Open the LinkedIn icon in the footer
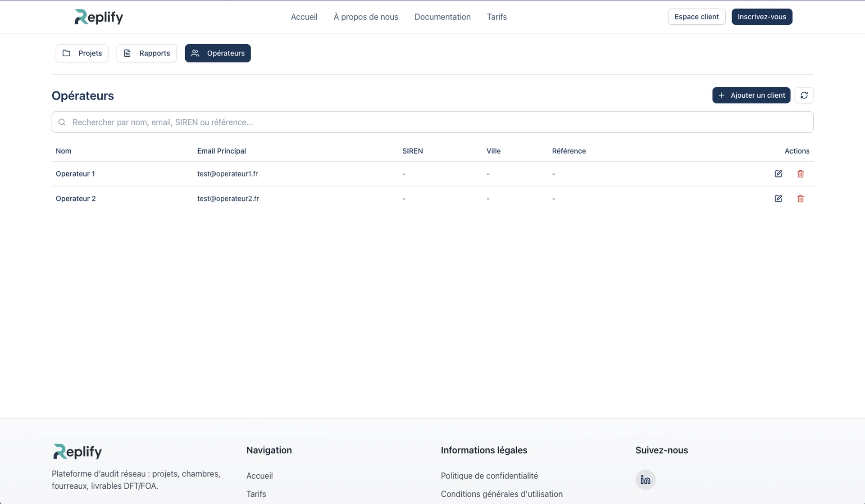 click(x=645, y=479)
